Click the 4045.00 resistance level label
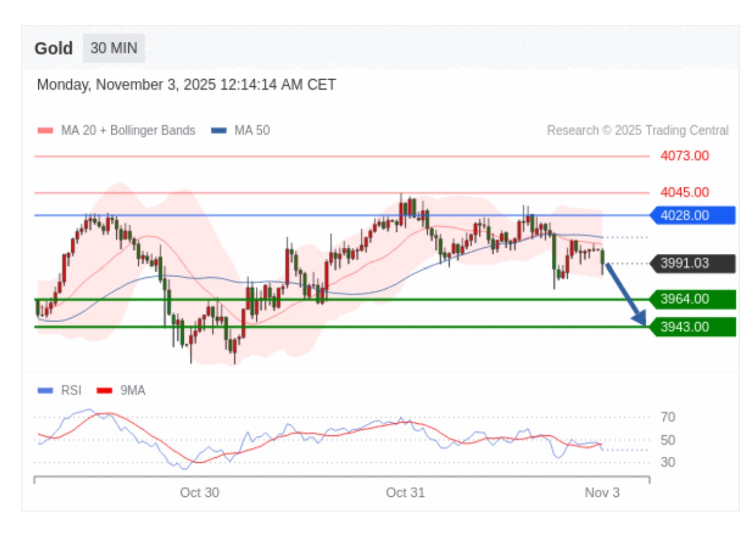This screenshot has width=756, height=534. (x=685, y=193)
